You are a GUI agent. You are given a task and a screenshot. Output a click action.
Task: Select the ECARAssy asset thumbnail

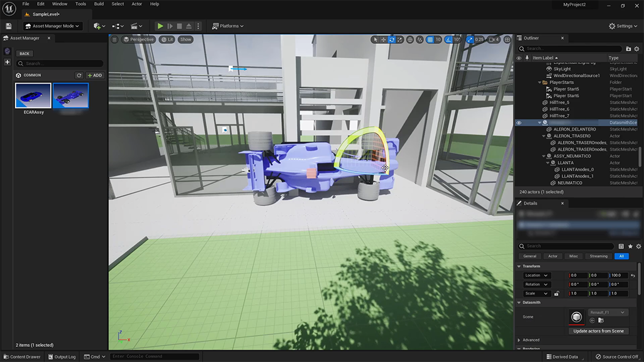click(x=32, y=95)
